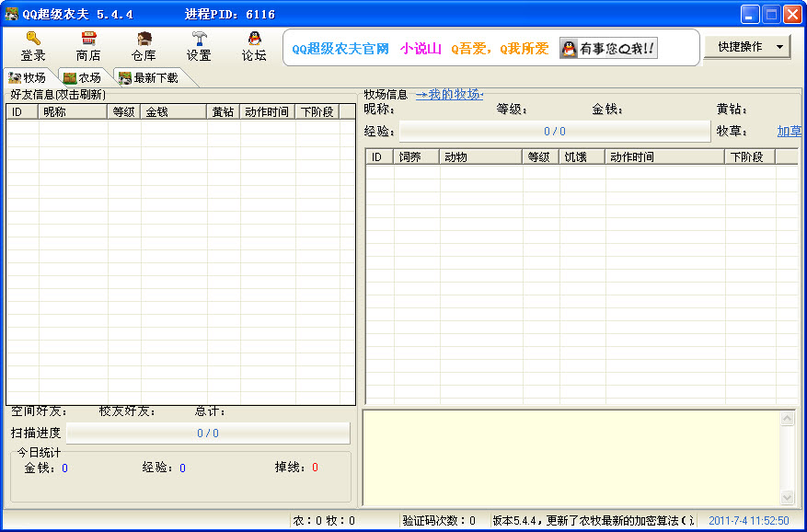Click the 登录 key icon

33,39
